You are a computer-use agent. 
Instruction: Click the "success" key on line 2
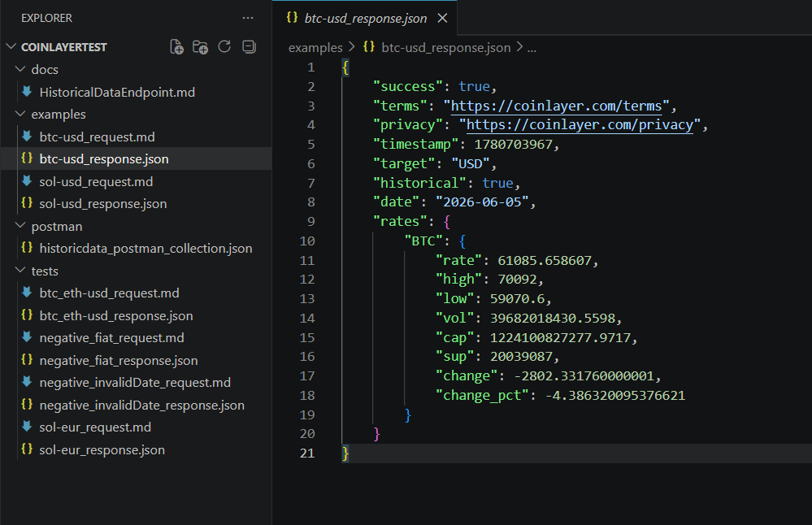[408, 86]
